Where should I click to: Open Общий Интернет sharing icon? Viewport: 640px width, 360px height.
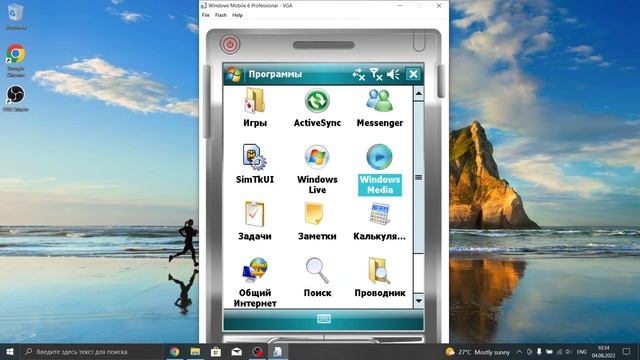[255, 271]
